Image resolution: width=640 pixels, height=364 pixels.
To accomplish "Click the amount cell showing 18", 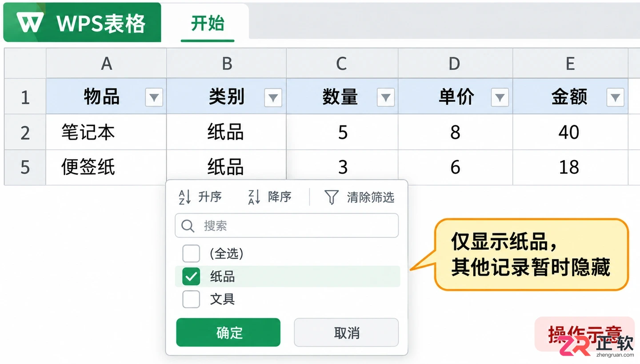I will point(571,167).
